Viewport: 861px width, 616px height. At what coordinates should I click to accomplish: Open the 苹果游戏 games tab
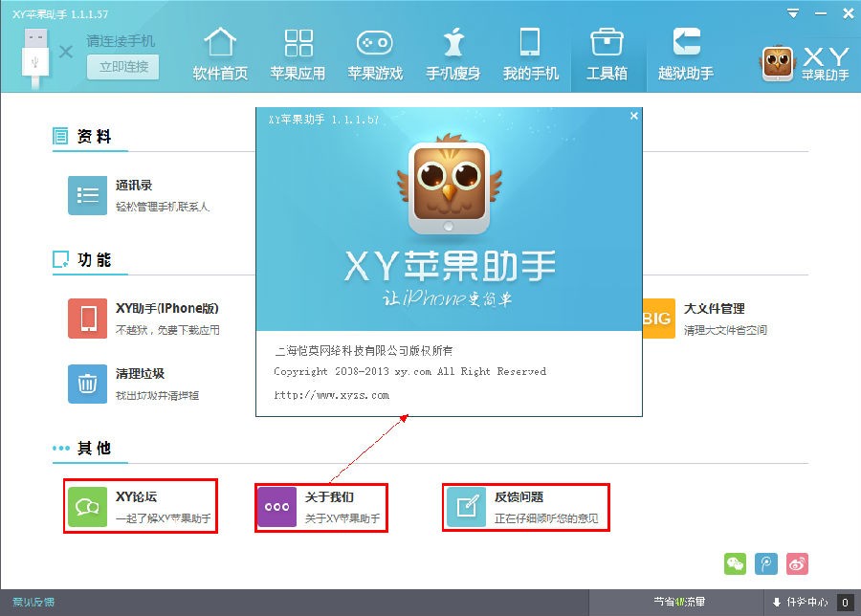375,54
